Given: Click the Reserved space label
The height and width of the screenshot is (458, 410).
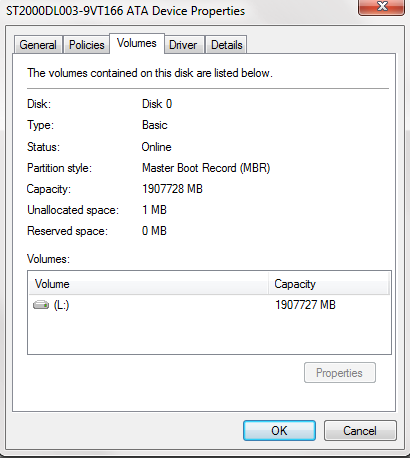Looking at the screenshot, I should click(x=67, y=231).
